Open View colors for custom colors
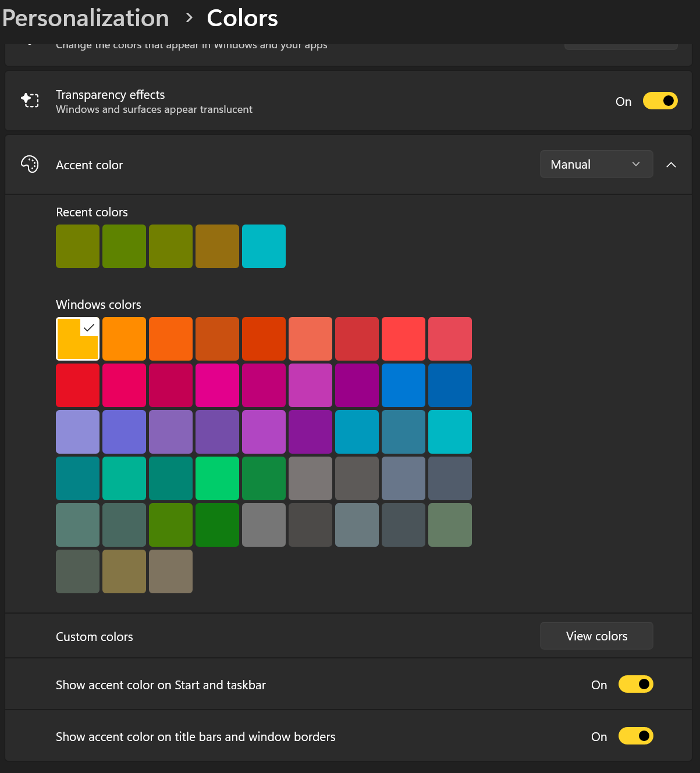The height and width of the screenshot is (773, 700). coord(596,636)
